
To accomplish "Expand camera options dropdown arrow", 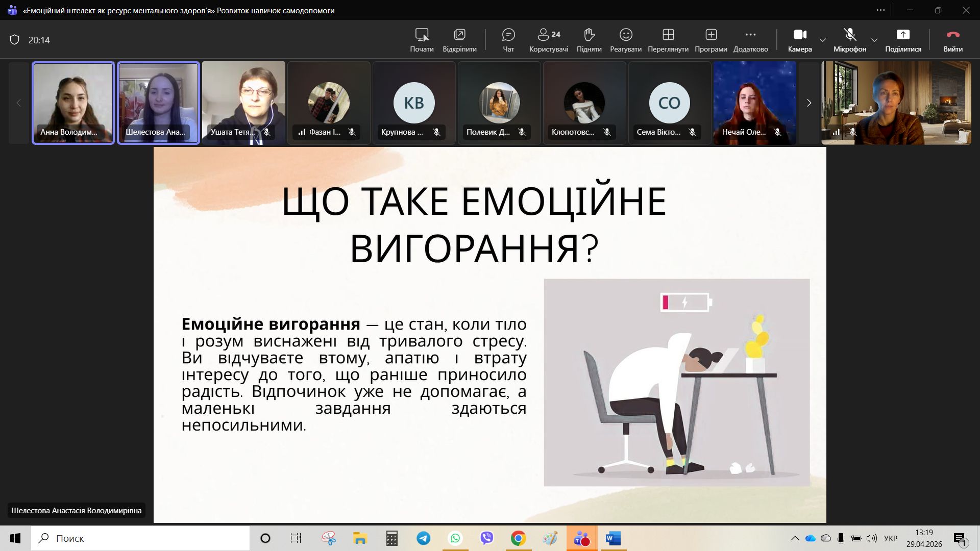I will [823, 40].
